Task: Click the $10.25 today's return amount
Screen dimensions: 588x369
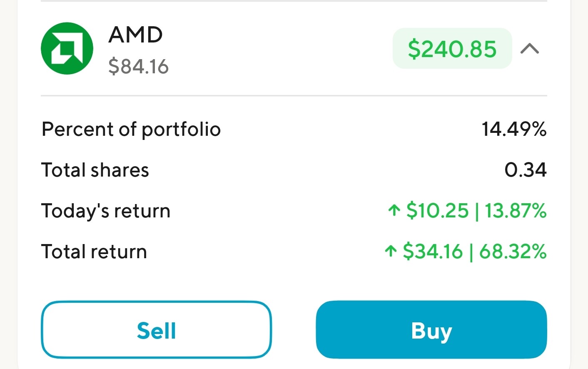Action: click(437, 211)
